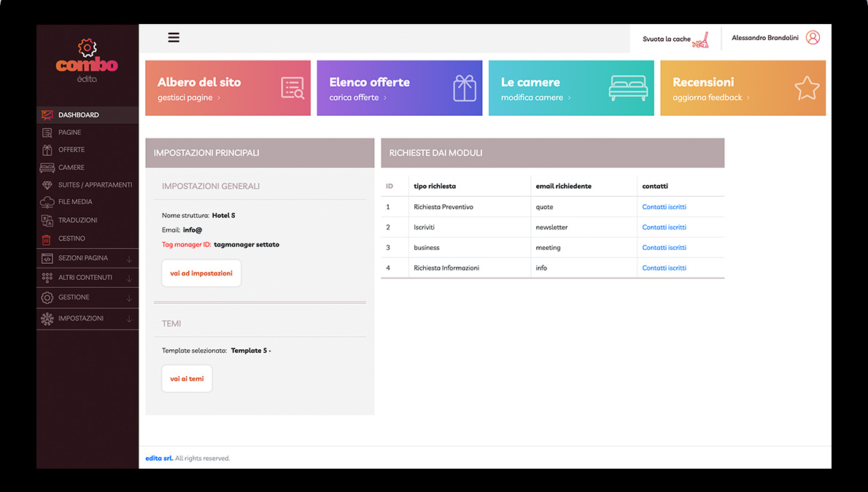Click the Dashboard sidebar icon
Viewport: 868px width, 492px height.
tap(47, 115)
